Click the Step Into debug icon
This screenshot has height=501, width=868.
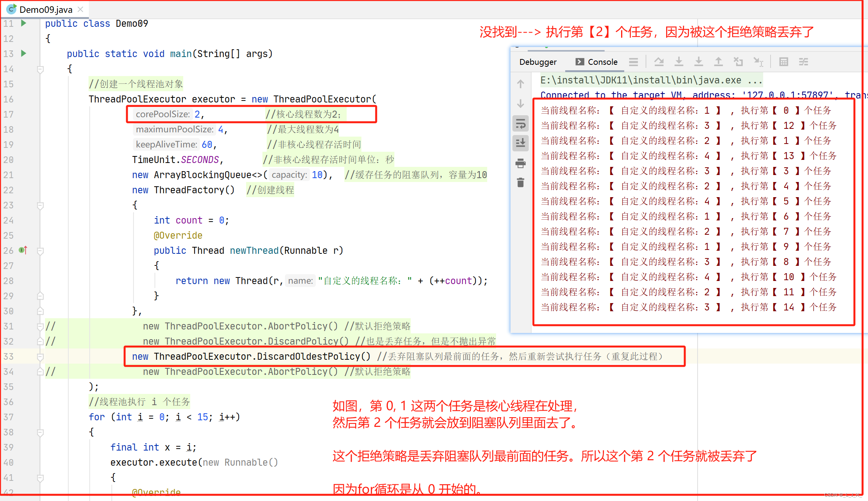point(679,62)
